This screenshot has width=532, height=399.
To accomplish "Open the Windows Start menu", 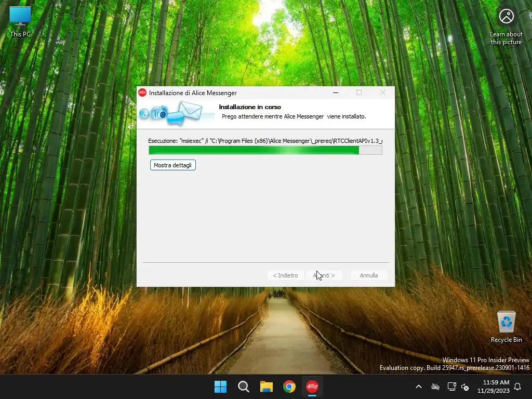I will 220,387.
